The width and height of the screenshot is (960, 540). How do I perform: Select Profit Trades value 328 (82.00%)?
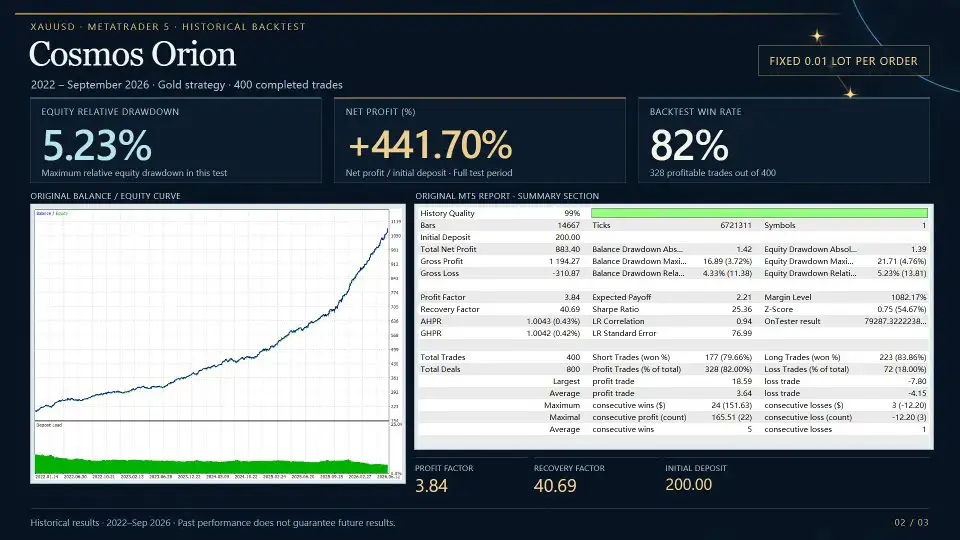(x=729, y=369)
